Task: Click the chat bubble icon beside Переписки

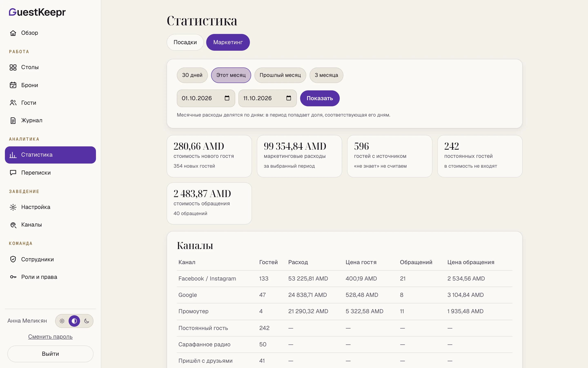Action: (x=13, y=173)
